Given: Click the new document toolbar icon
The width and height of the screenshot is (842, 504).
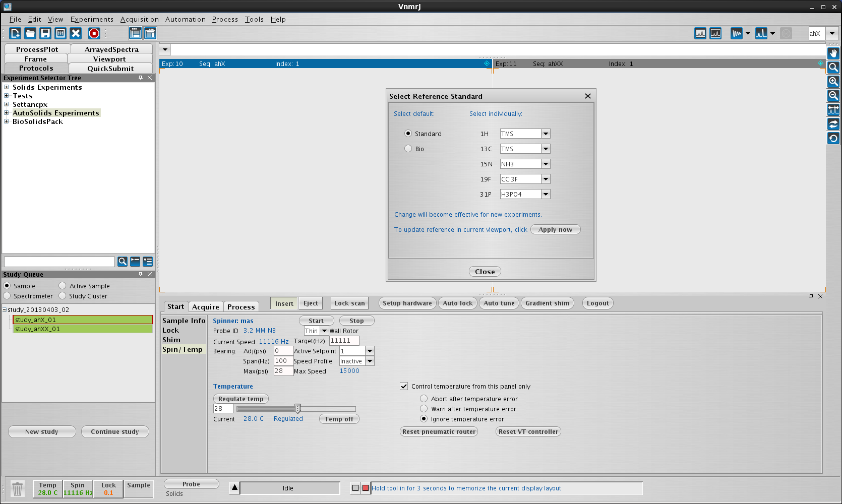Looking at the screenshot, I should 15,33.
